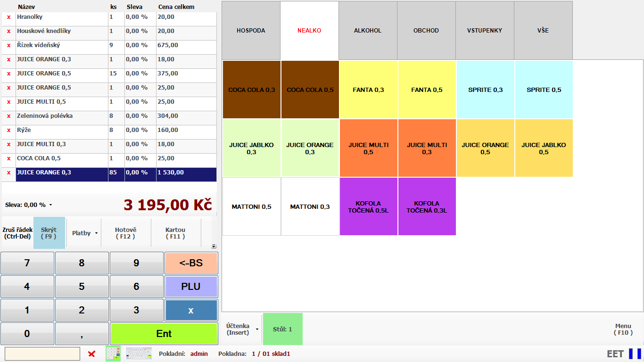Select JUICE ORANGE 0,3 product tile
Image resolution: width=644 pixels, height=362 pixels.
click(310, 148)
